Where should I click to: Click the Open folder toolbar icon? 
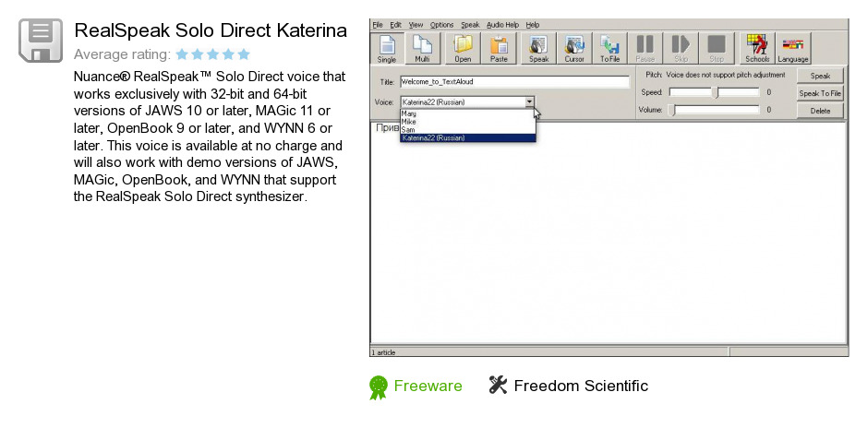coord(463,48)
